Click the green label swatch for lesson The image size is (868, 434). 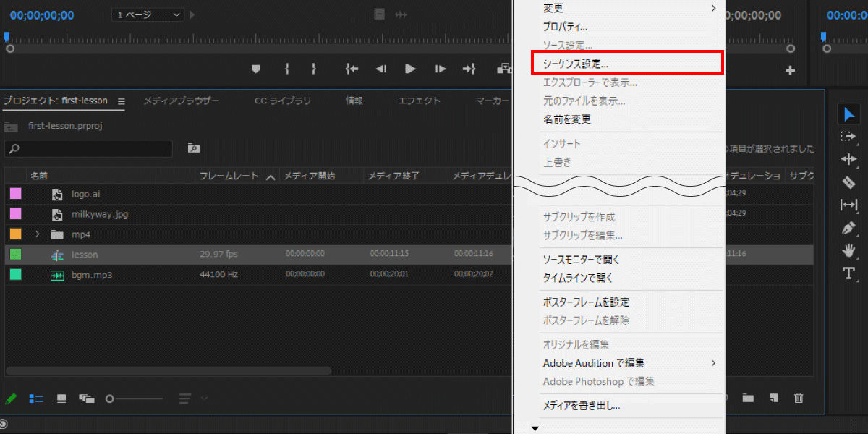15,255
